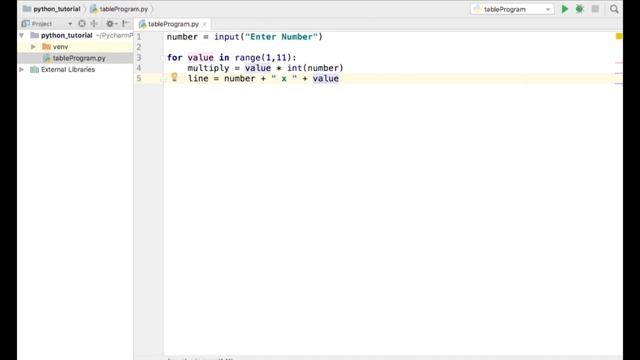Image resolution: width=640 pixels, height=360 pixels.
Task: Start debugging with the bug icon
Action: click(x=580, y=9)
